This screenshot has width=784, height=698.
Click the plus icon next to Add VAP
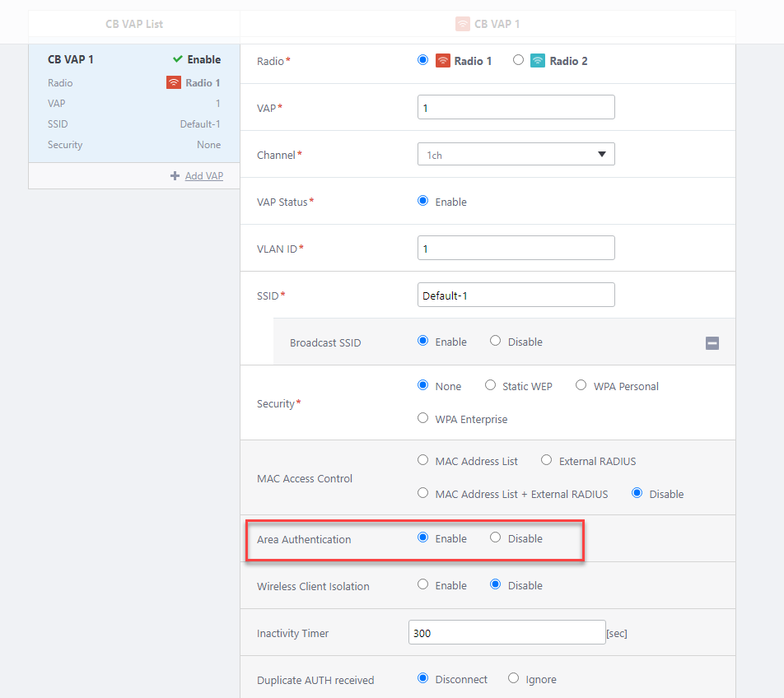pos(175,176)
